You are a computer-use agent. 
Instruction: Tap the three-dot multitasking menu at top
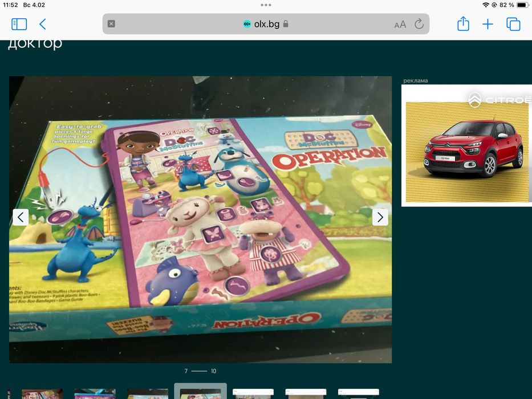266,5
